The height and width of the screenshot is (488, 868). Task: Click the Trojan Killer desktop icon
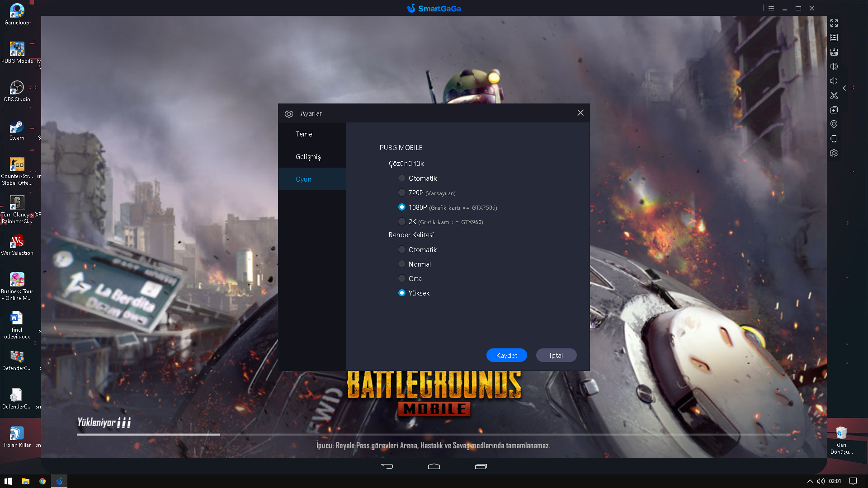coord(17,437)
